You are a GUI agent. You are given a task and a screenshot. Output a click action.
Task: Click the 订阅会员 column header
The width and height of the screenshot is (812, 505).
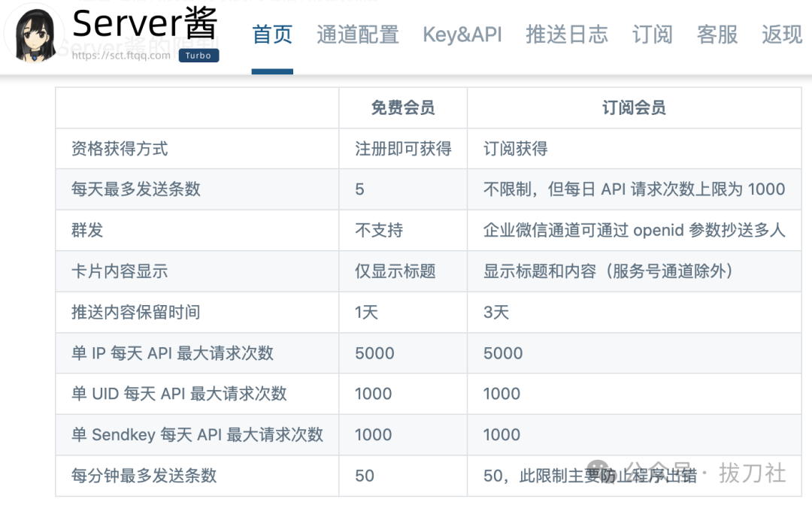(x=634, y=107)
